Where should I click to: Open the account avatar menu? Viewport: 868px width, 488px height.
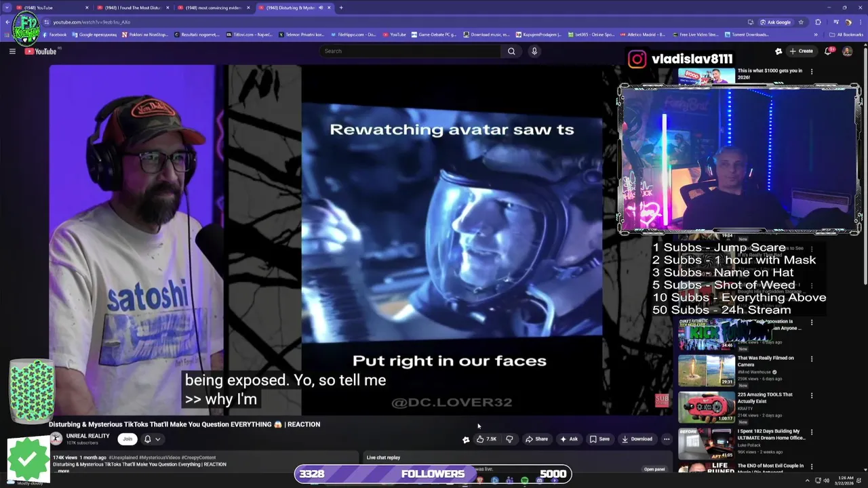(x=847, y=51)
